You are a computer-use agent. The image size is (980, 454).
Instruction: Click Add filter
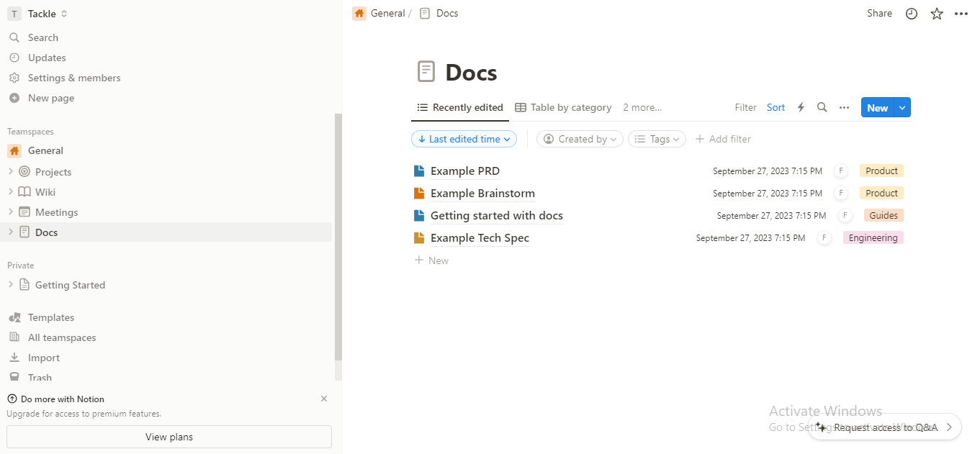[x=723, y=139]
